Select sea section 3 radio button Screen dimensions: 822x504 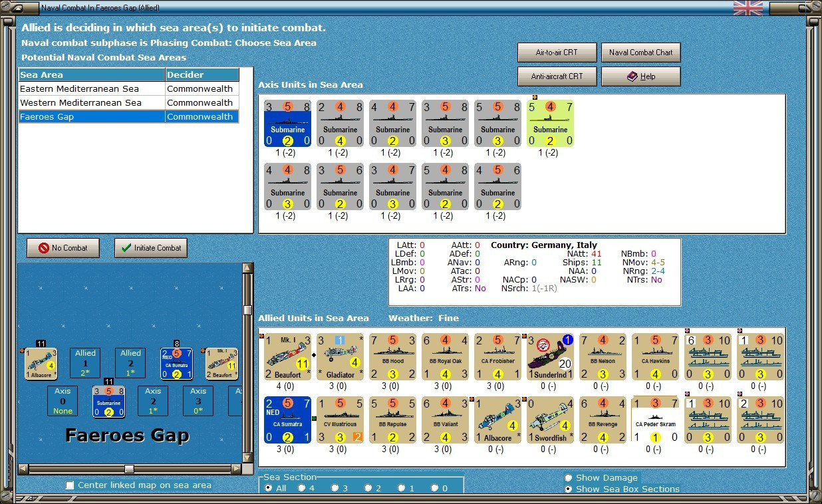[x=335, y=488]
